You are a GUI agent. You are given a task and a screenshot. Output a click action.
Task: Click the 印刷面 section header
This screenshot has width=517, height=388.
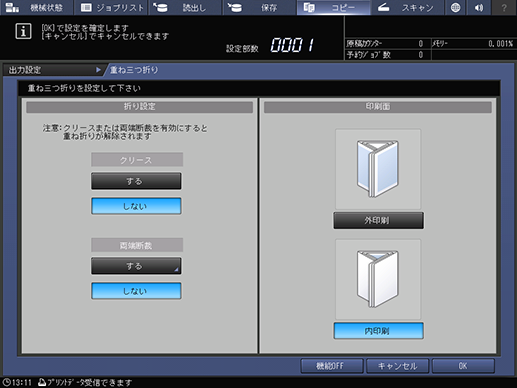[378, 107]
